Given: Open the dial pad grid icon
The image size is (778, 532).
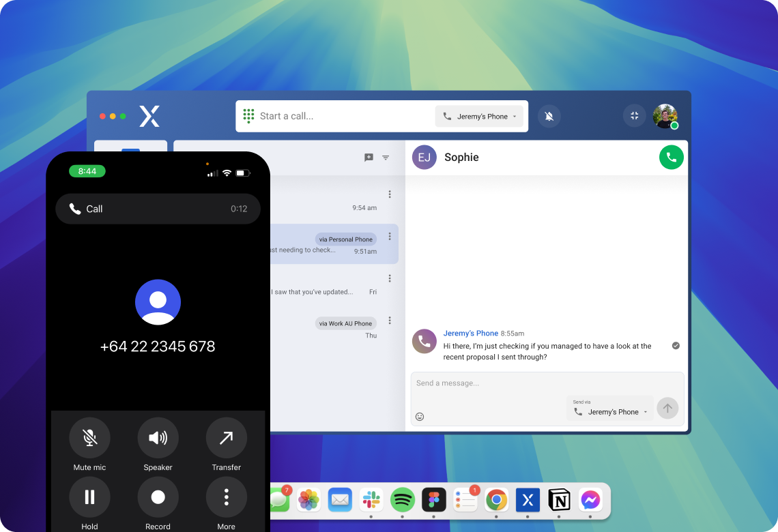Looking at the screenshot, I should (x=248, y=116).
